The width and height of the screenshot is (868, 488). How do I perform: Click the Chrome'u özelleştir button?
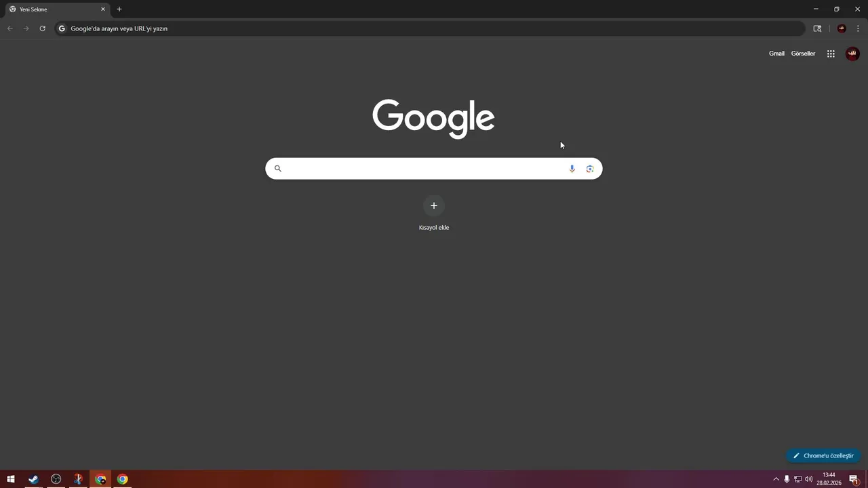(823, 455)
